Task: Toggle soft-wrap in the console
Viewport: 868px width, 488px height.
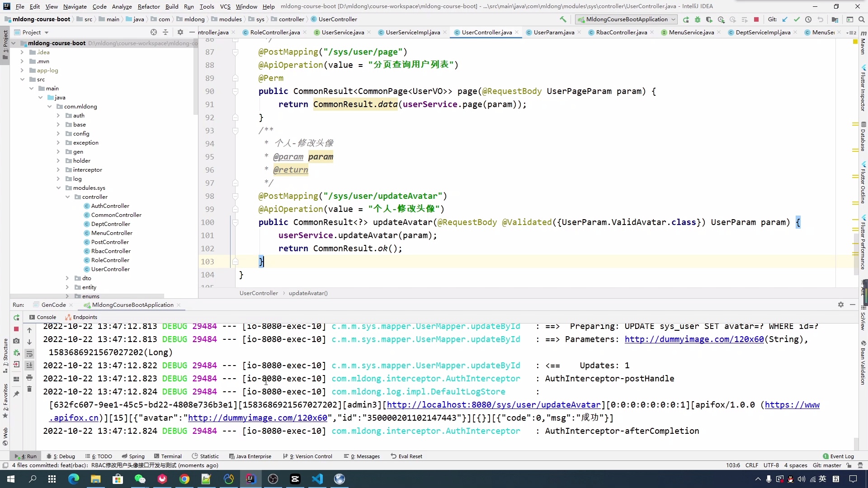Action: (29, 354)
